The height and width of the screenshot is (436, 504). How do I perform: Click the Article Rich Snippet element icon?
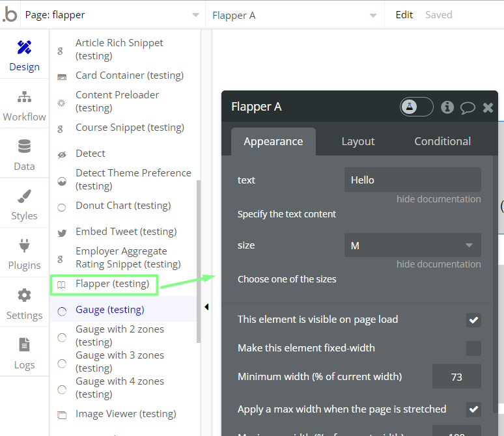(x=60, y=51)
